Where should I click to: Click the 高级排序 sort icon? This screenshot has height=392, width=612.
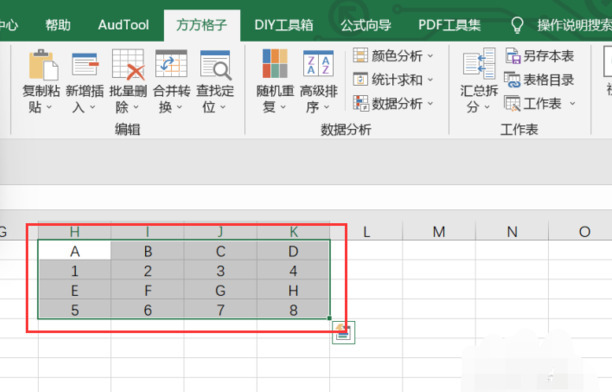click(318, 63)
